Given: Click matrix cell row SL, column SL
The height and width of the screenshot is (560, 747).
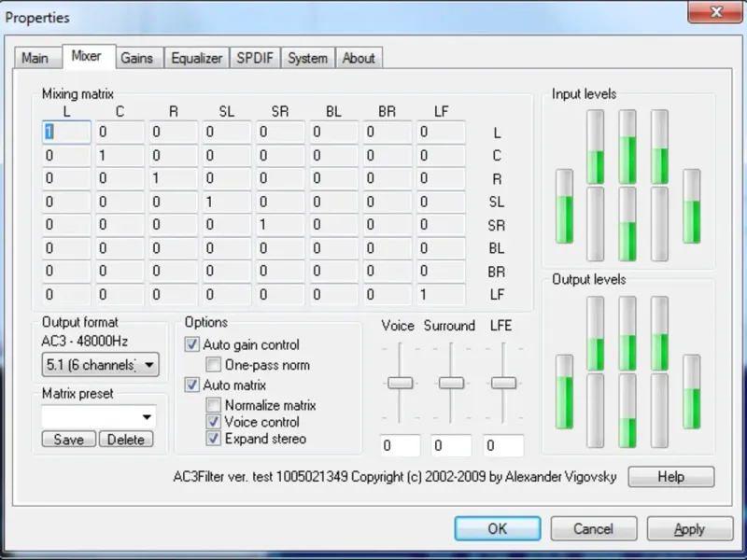Looking at the screenshot, I should tap(227, 202).
